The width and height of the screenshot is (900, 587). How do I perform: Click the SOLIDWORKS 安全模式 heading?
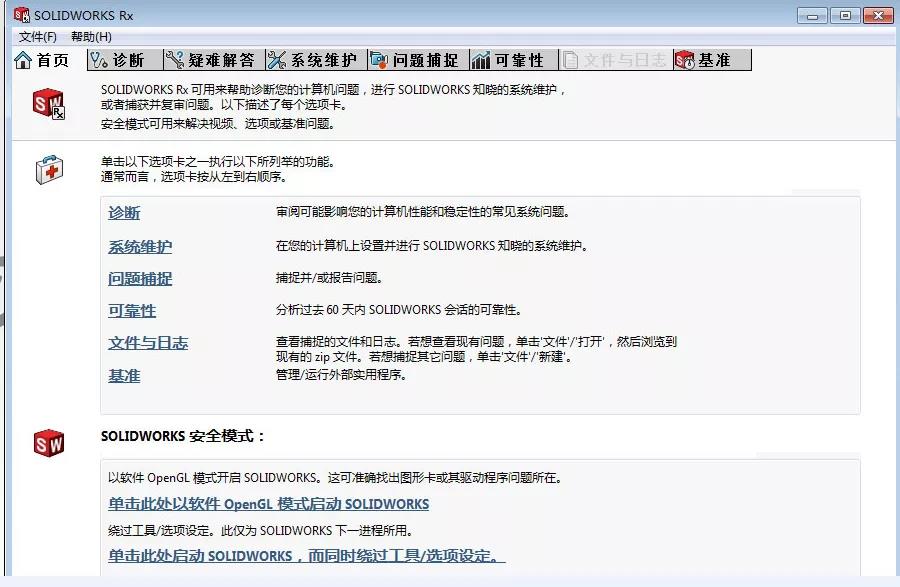(x=183, y=436)
